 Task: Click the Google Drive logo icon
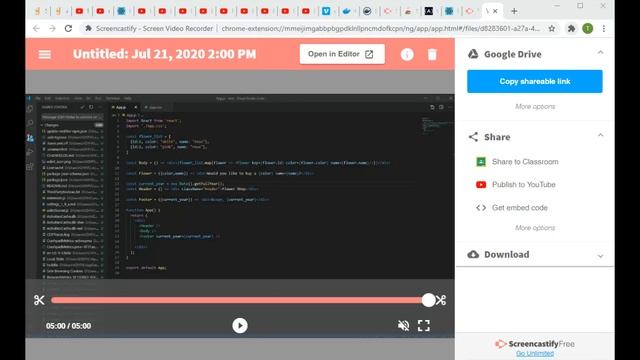pyautogui.click(x=473, y=54)
